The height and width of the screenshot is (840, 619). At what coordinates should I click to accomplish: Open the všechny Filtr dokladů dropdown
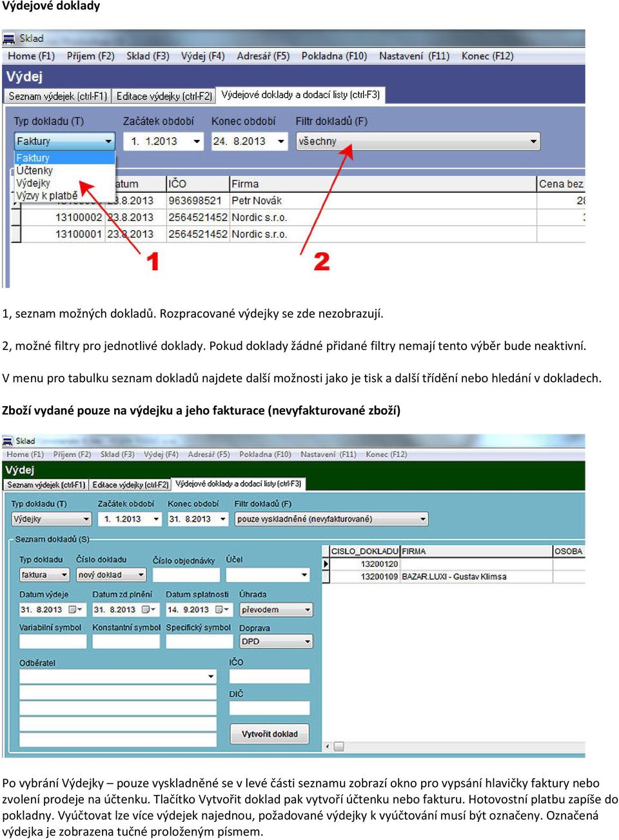point(418,141)
